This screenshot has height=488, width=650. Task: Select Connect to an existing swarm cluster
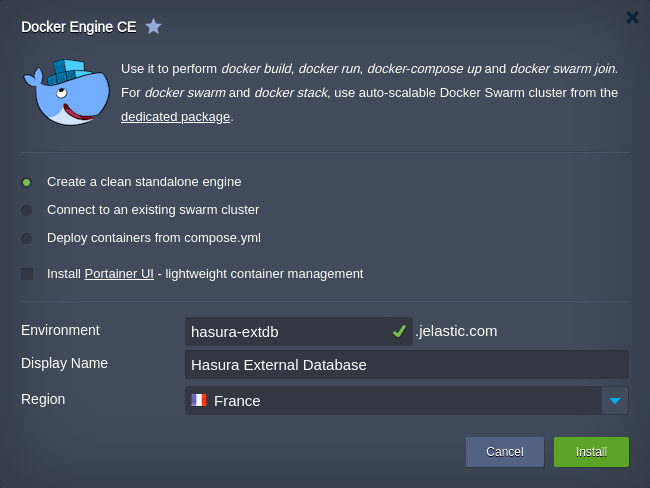pos(27,210)
